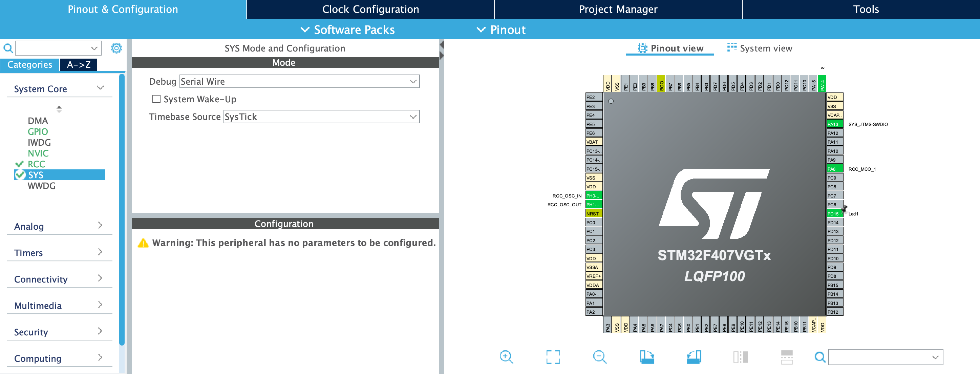Viewport: 980px width, 374px height.
Task: Rotate chip clockwise icon
Action: [646, 357]
